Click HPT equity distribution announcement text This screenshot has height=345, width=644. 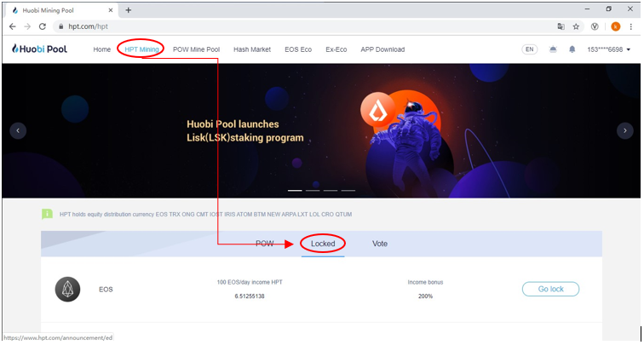(x=205, y=215)
